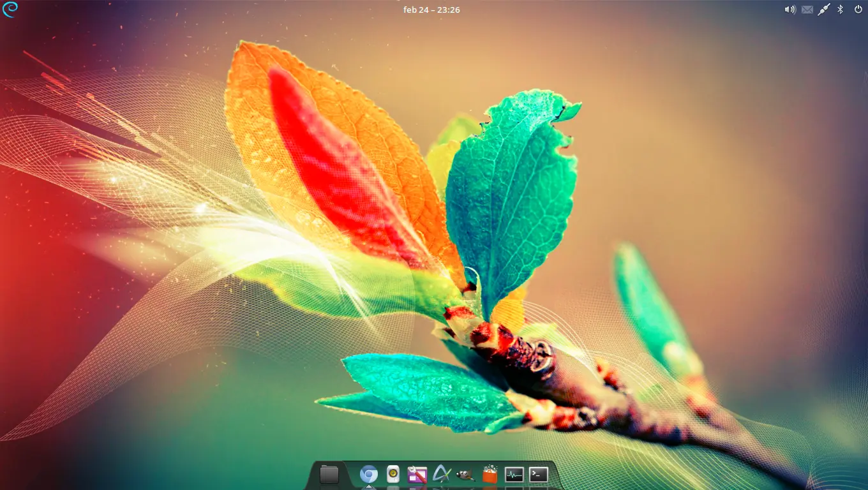Viewport: 868px width, 490px height.
Task: Launch the blue triangle pen editor app
Action: point(441,474)
